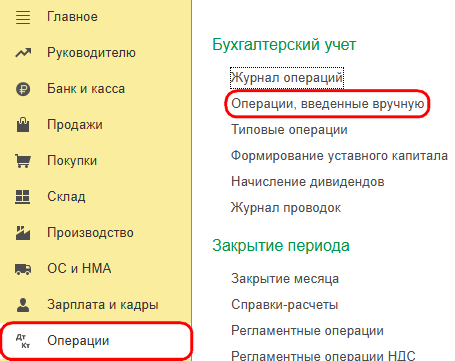Image resolution: width=455 pixels, height=361 pixels.
Task: Select the Покупки section
Action: [72, 161]
